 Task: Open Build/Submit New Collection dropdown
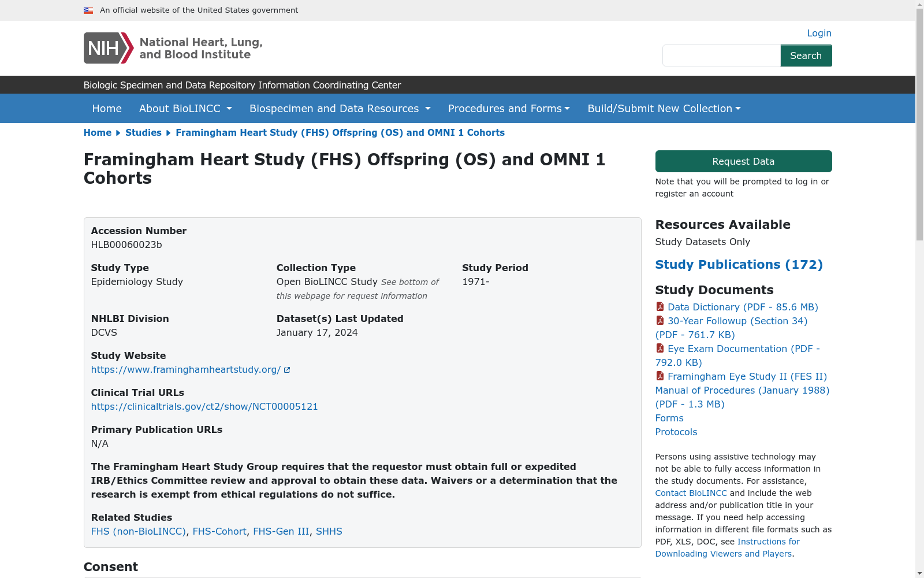664,109
